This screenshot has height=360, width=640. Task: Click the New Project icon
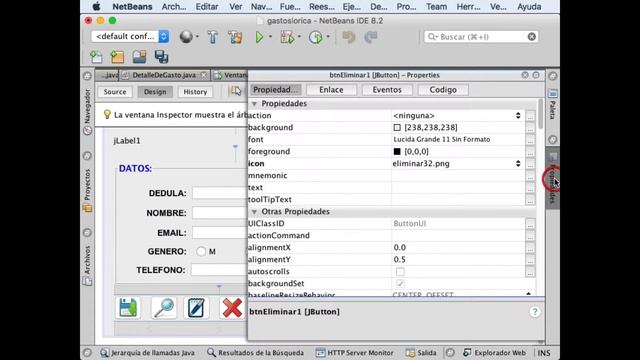tap(118, 56)
